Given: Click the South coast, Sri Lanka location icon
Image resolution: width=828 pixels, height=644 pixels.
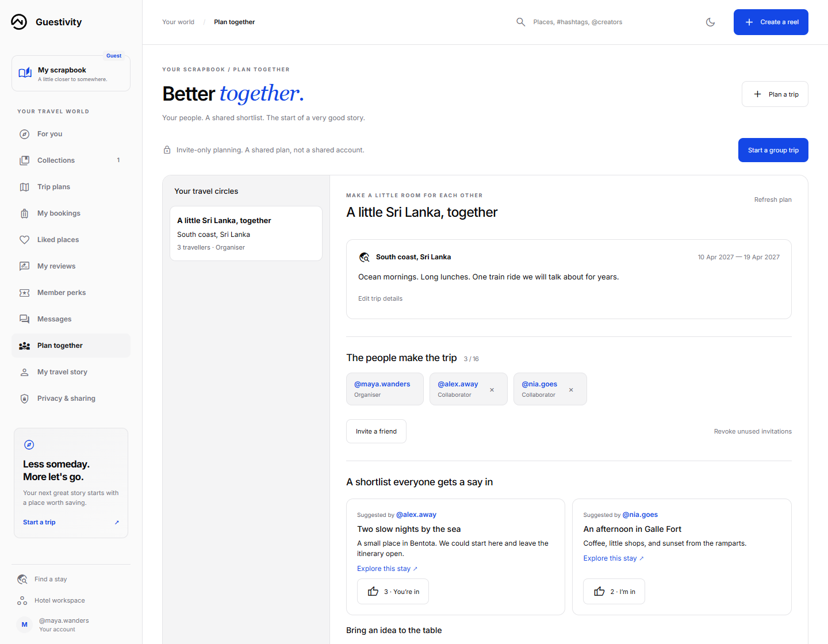Looking at the screenshot, I should 364,257.
